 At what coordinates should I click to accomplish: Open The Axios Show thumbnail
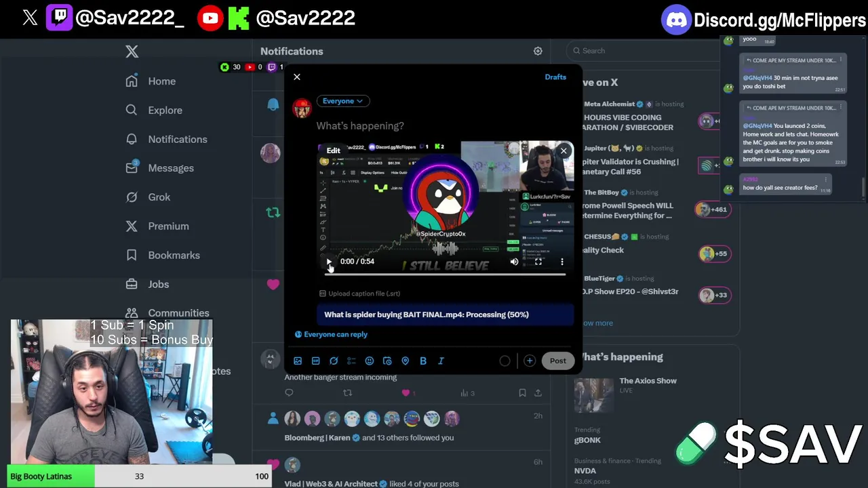tap(593, 394)
